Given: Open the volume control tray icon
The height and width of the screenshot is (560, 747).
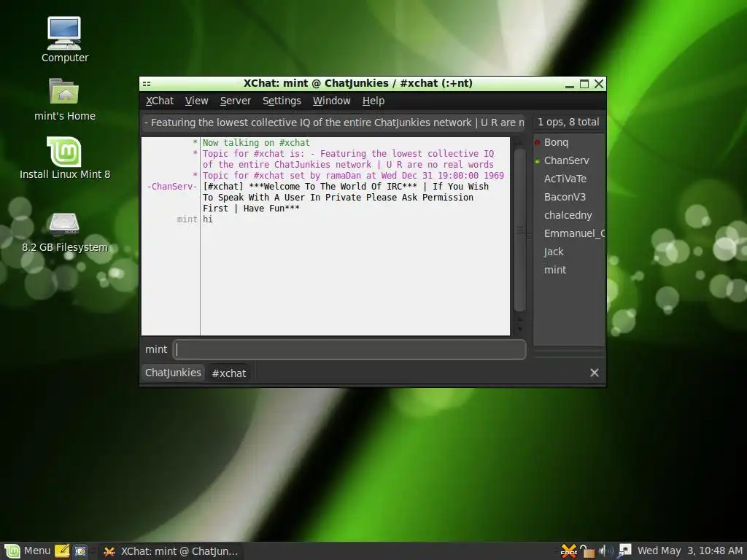Looking at the screenshot, I should pos(605,551).
